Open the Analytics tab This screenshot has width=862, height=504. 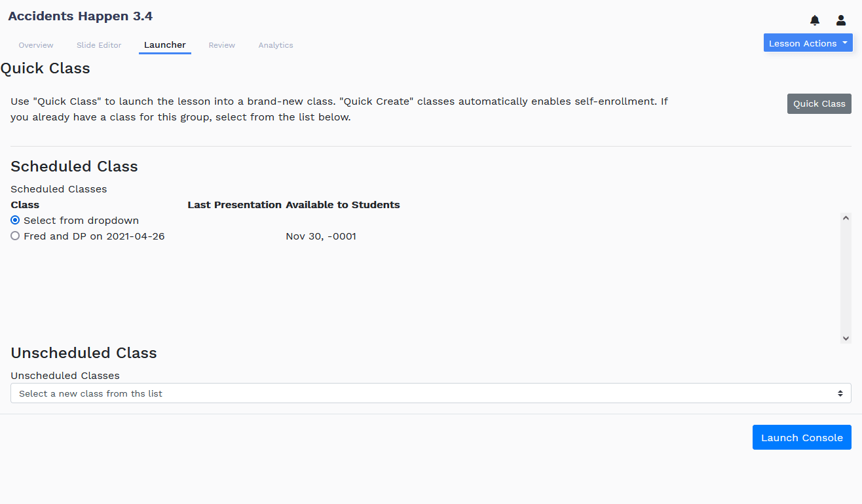click(276, 45)
